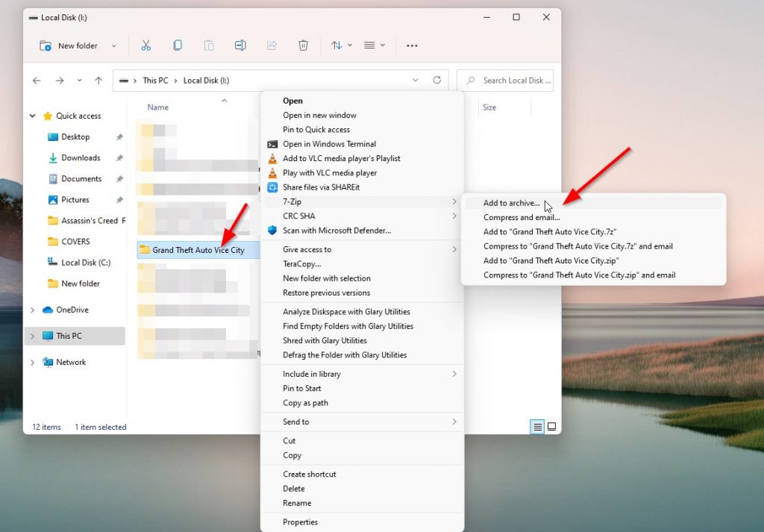Go forward with the Forward arrow
This screenshot has width=764, height=532.
(60, 81)
